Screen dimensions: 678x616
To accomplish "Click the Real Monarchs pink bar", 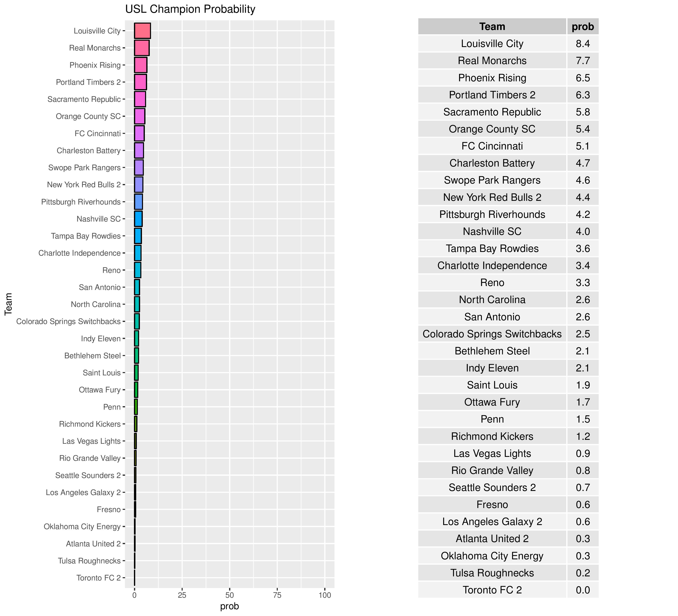I will [142, 48].
